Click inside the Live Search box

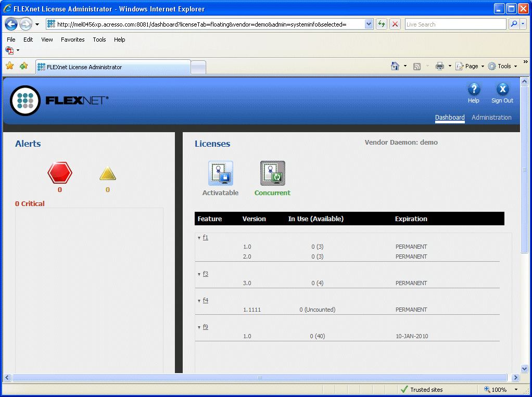(x=455, y=24)
